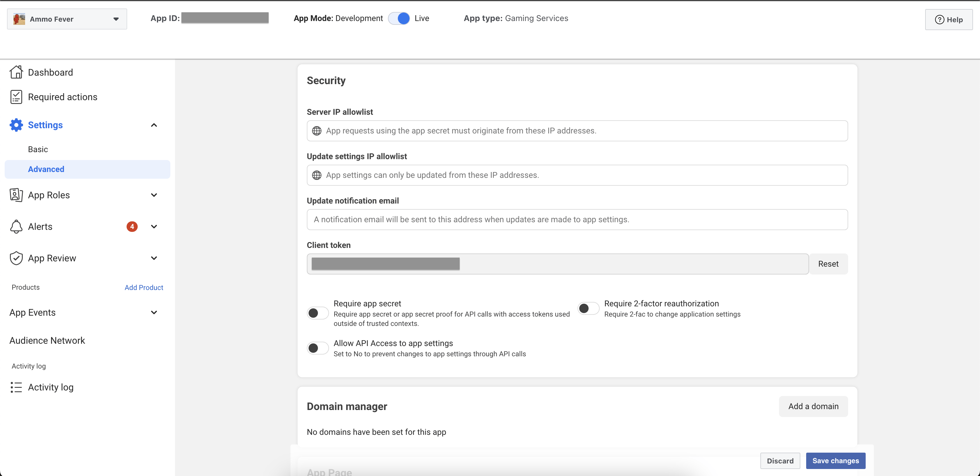Click the Dashboard house icon

pos(16,72)
